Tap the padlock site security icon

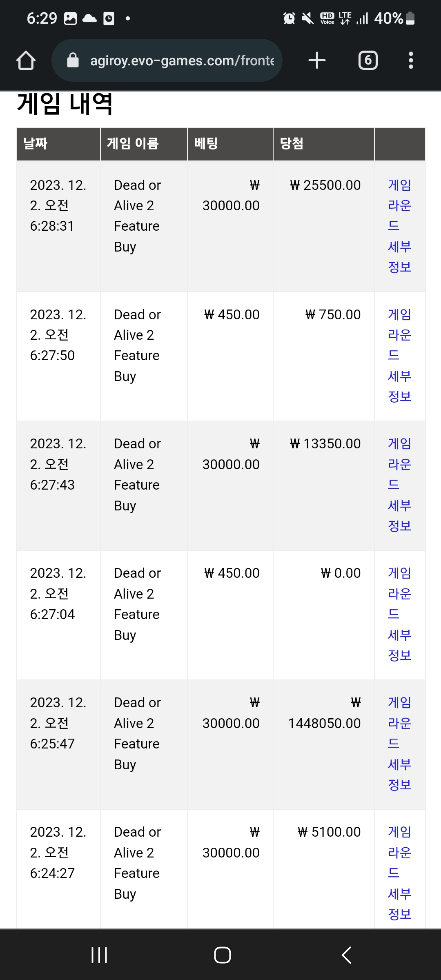tap(73, 60)
